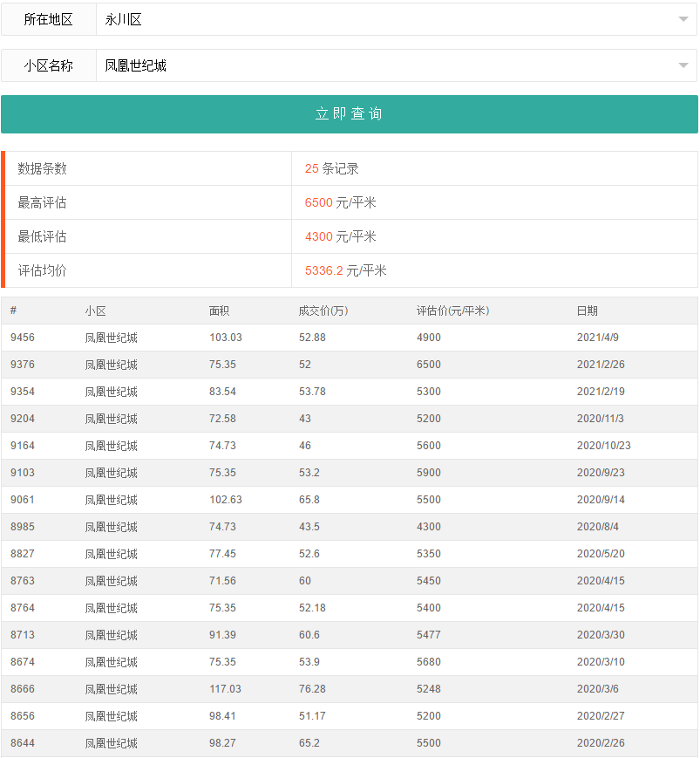Screen dimensions: 700x758
Task: Click 凤凰世纪城 in row 9204
Action: click(111, 419)
